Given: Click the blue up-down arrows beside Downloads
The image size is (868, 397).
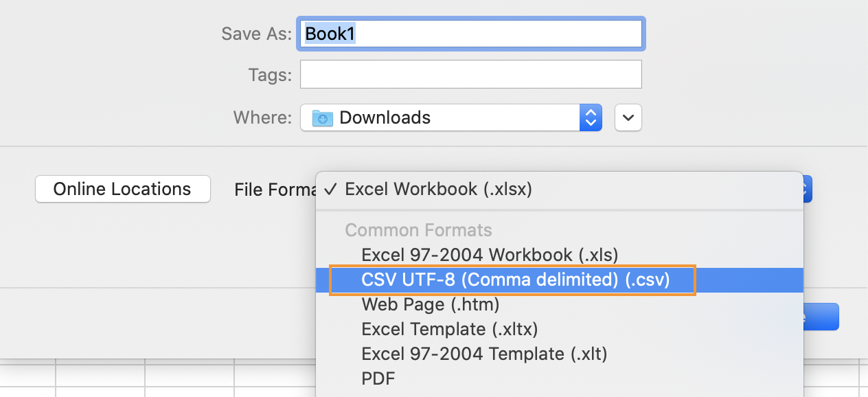Looking at the screenshot, I should 591,117.
